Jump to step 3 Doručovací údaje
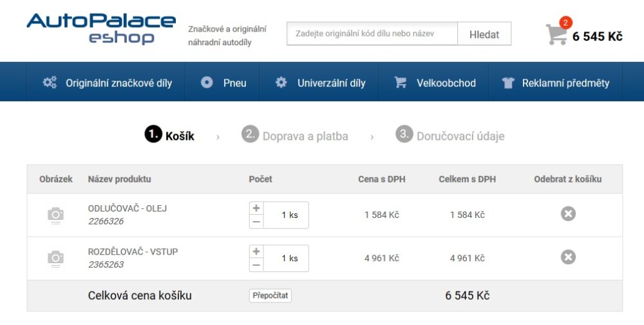Screen dimensions: 644x325 pos(450,135)
